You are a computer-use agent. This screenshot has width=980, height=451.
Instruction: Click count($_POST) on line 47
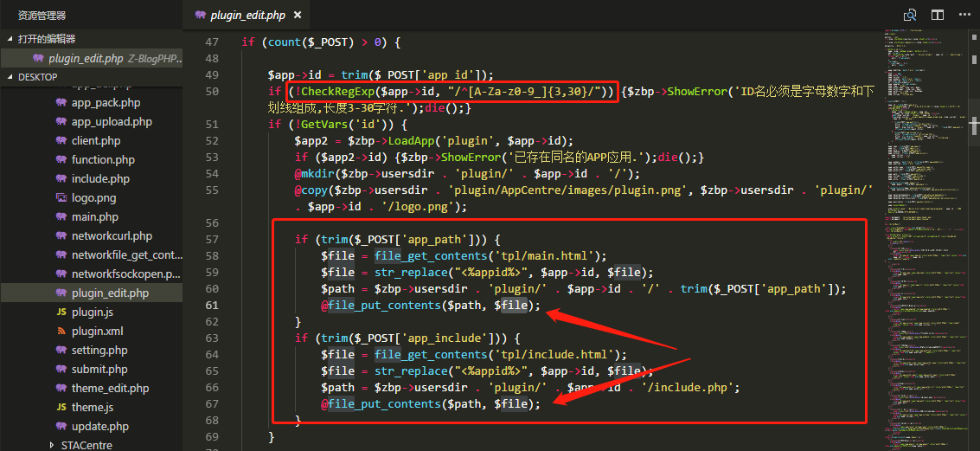coord(310,42)
